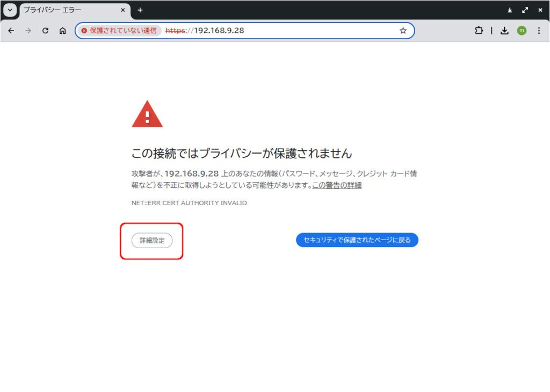Reload the privacy error page
Image resolution: width=550 pixels, height=392 pixels.
(46, 31)
